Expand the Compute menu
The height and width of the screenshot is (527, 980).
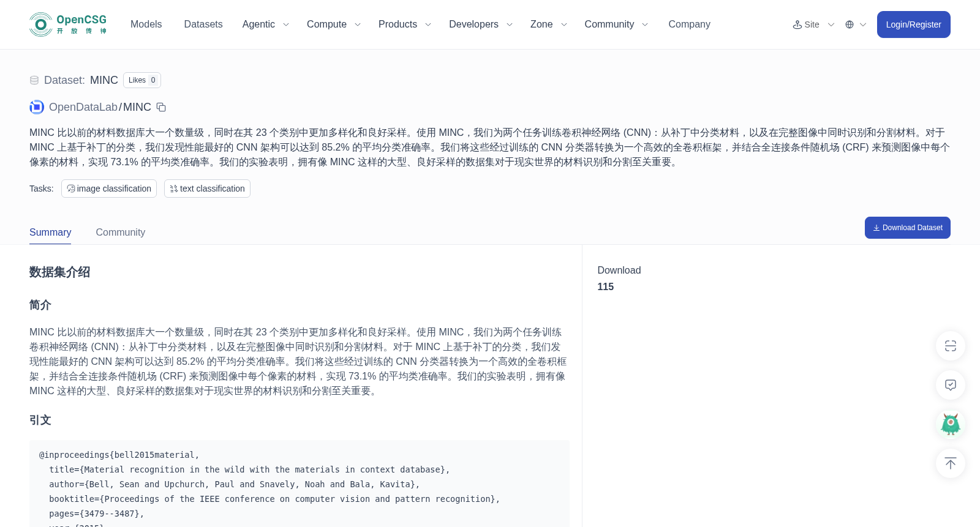[334, 24]
